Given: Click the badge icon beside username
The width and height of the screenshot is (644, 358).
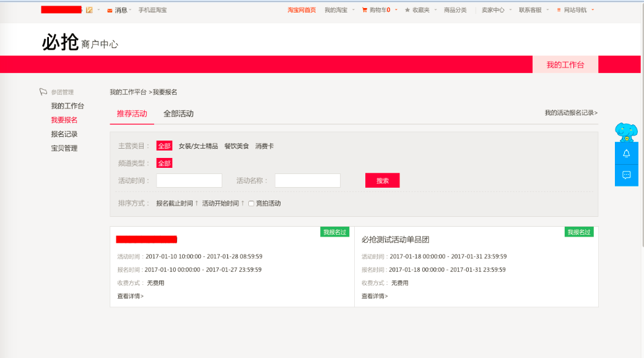Looking at the screenshot, I should pyautogui.click(x=89, y=10).
